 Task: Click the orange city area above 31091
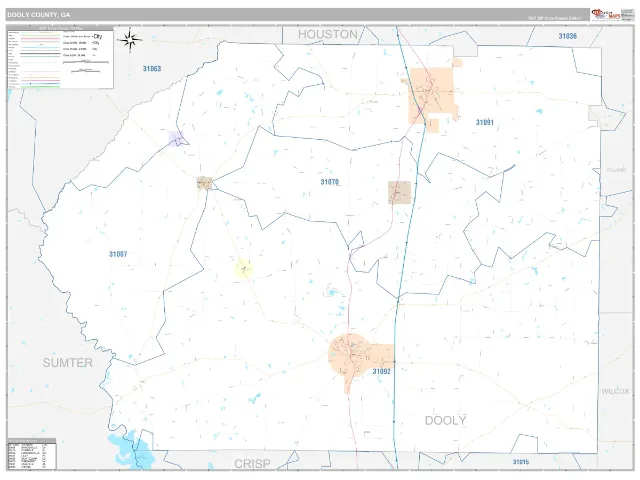pyautogui.click(x=432, y=96)
